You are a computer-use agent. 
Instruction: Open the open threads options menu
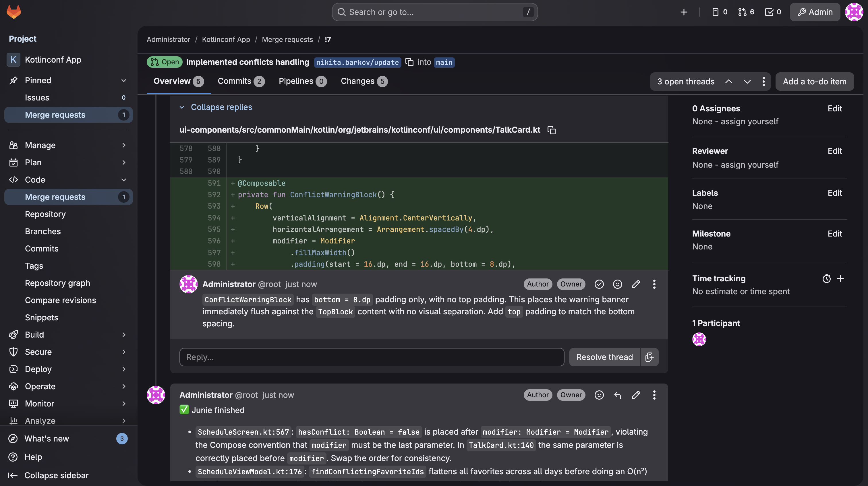click(x=763, y=82)
